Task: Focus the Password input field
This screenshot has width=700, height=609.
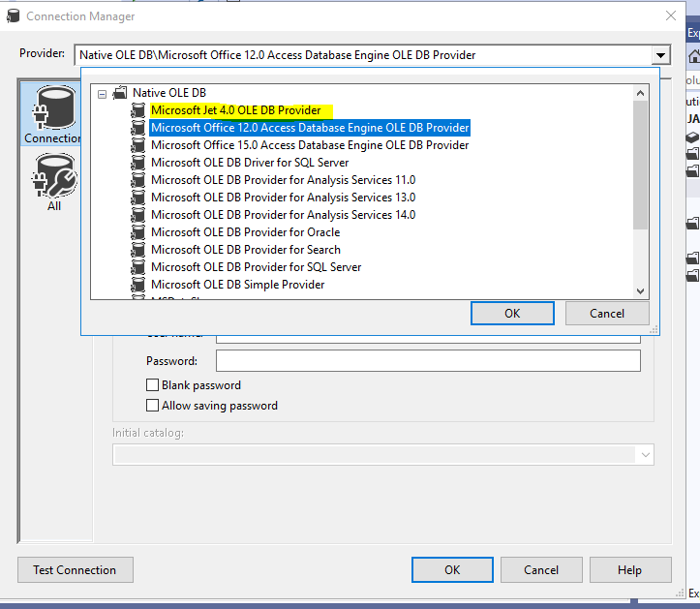Action: click(x=428, y=361)
